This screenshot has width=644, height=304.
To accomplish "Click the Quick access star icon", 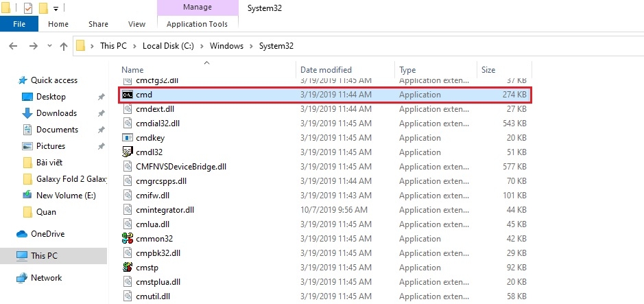I will pos(23,80).
